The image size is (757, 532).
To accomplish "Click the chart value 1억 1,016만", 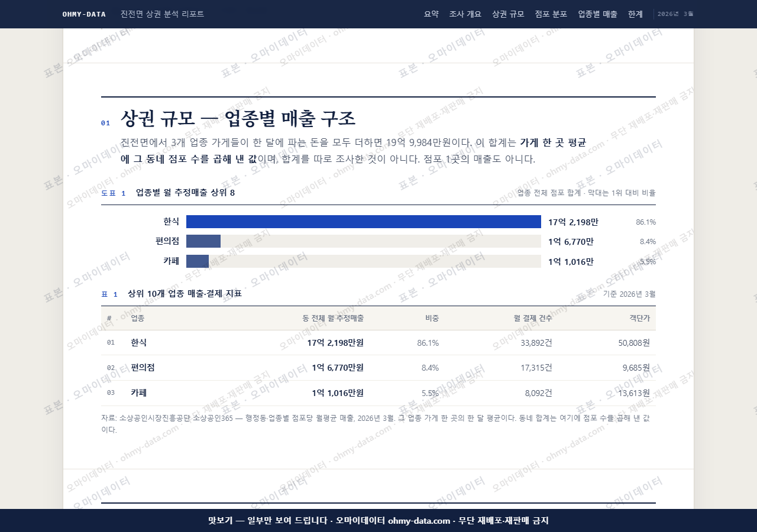I will coord(571,261).
